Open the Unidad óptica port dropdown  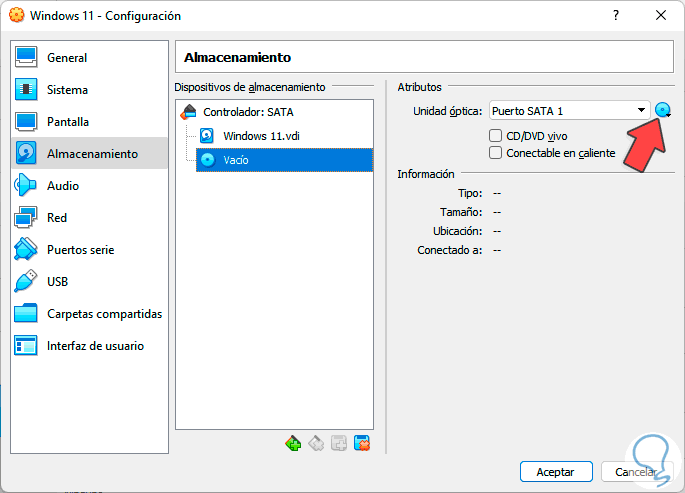569,111
